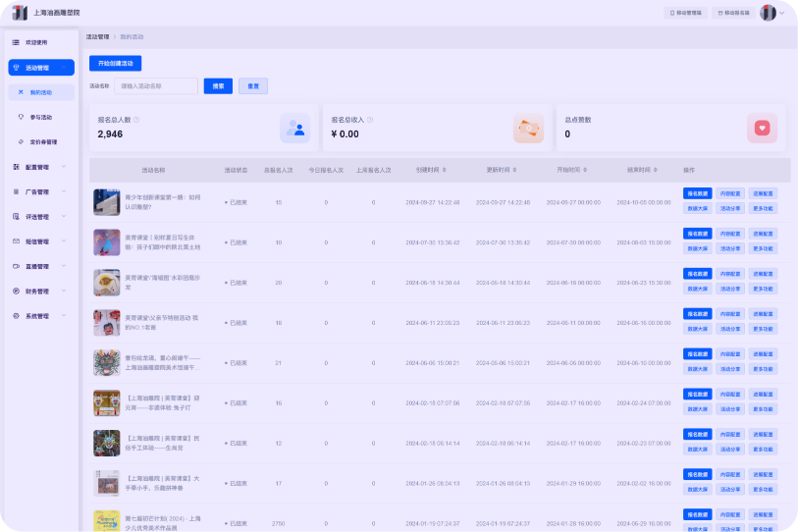Sort by 开始时间 using its sort icon
Image resolution: width=798 pixels, height=532 pixels.
coord(585,170)
